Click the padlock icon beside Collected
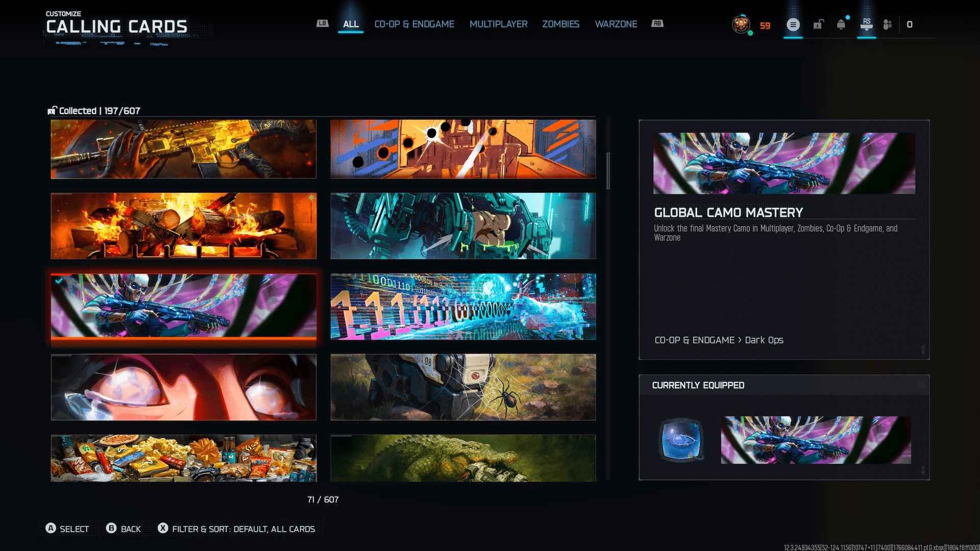Viewport: 980px width, 551px height. (52, 110)
